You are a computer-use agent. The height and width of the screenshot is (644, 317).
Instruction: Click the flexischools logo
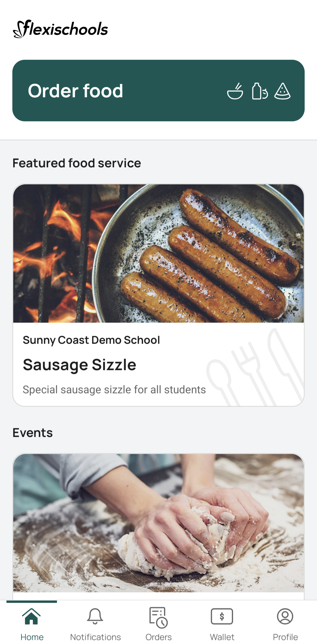coord(61,29)
